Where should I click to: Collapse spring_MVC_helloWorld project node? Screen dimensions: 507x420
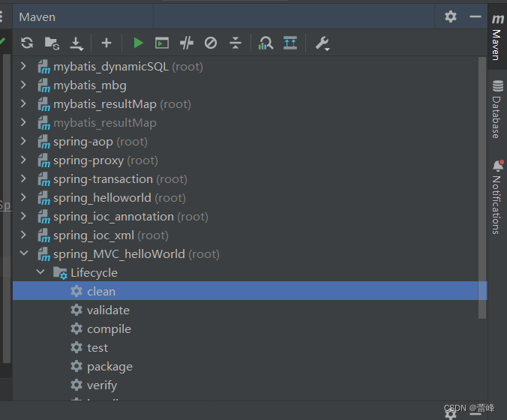pos(24,253)
